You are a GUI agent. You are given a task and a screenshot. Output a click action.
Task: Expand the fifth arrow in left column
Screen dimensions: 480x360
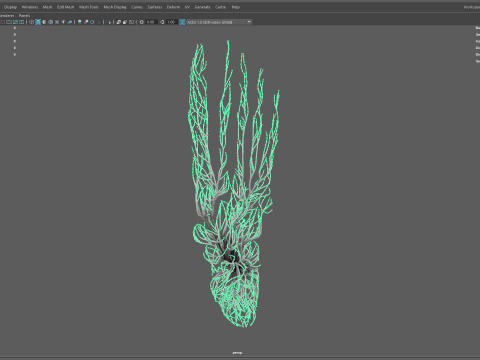(15, 54)
